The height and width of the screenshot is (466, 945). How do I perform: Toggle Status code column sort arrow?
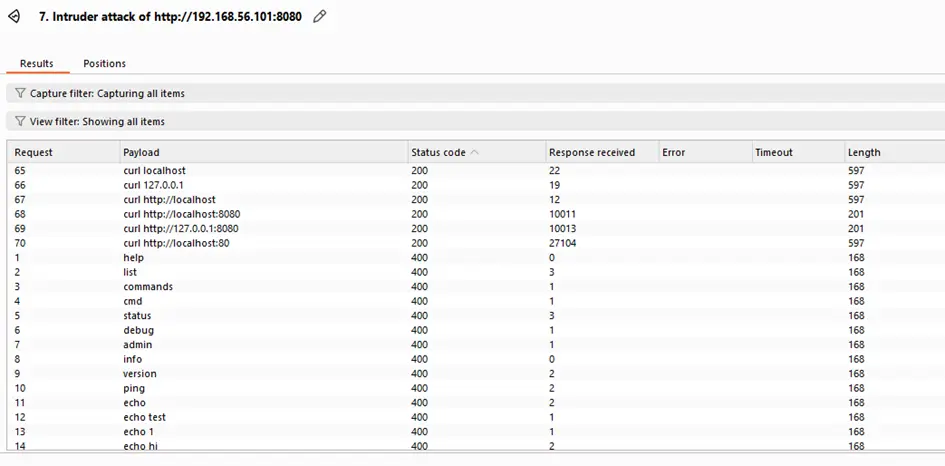pyautogui.click(x=474, y=153)
